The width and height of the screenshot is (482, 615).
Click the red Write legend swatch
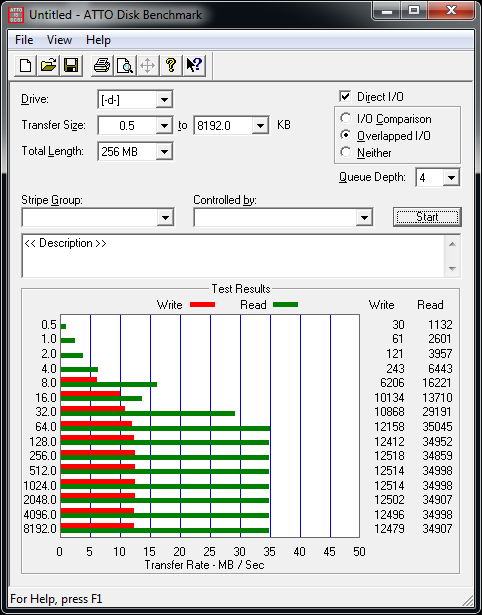pos(202,305)
